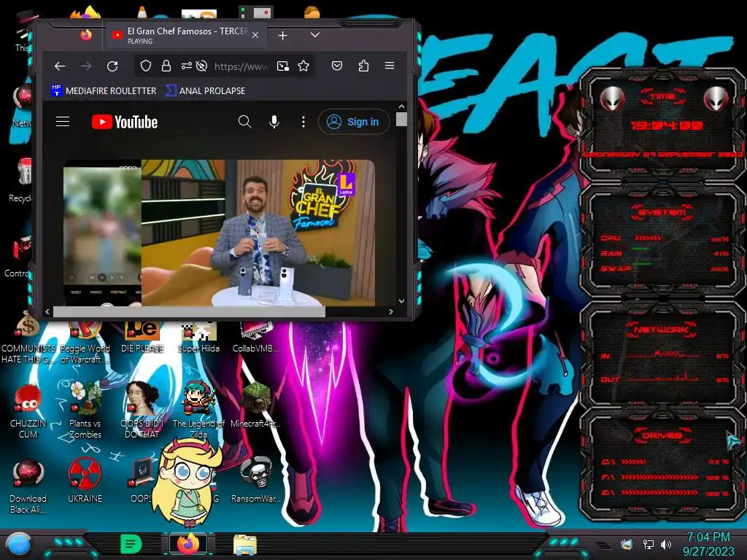
Task: Click the forward navigation arrow
Action: 86,66
